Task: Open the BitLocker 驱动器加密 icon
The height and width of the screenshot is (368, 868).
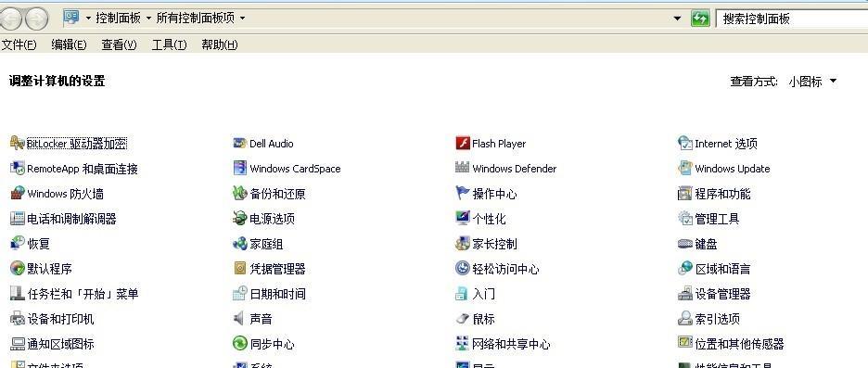Action: [18, 144]
